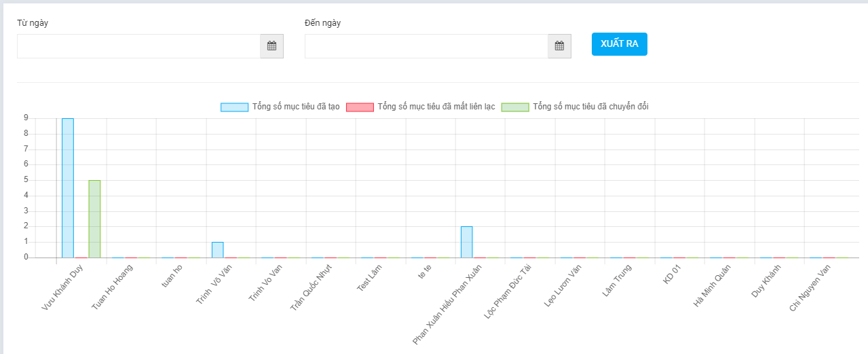
Task: Toggle the blue 'đã tạo' legend swatch
Action: 234,107
